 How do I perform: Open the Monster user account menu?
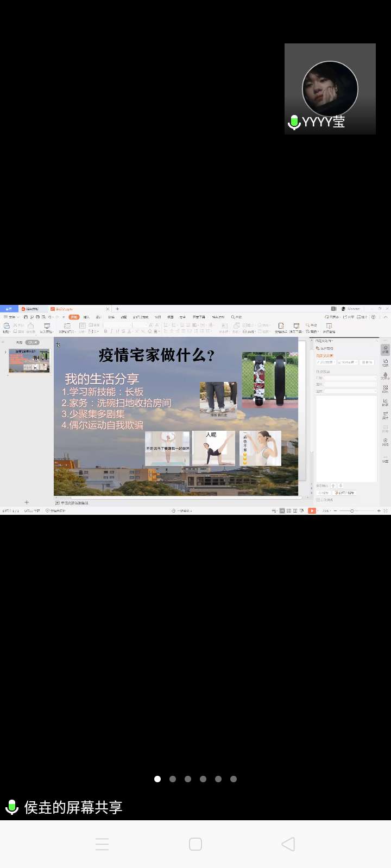[x=350, y=309]
